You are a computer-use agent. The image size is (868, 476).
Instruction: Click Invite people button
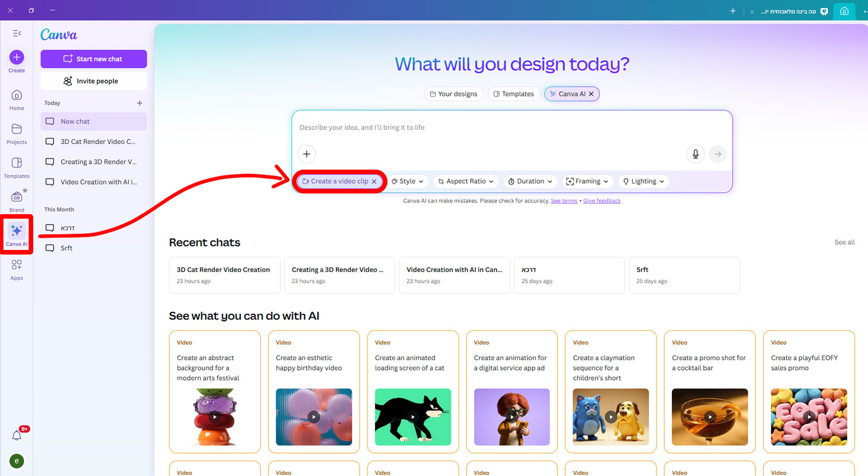pos(93,81)
